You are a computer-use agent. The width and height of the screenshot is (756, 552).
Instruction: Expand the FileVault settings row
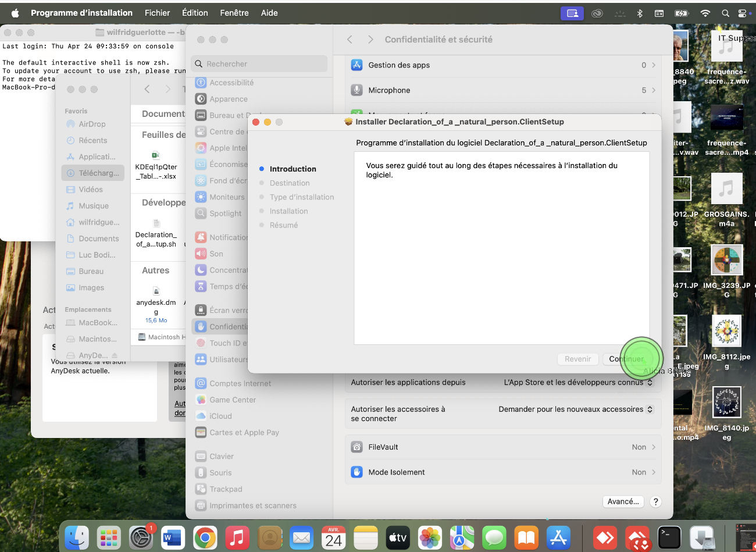coord(503,447)
